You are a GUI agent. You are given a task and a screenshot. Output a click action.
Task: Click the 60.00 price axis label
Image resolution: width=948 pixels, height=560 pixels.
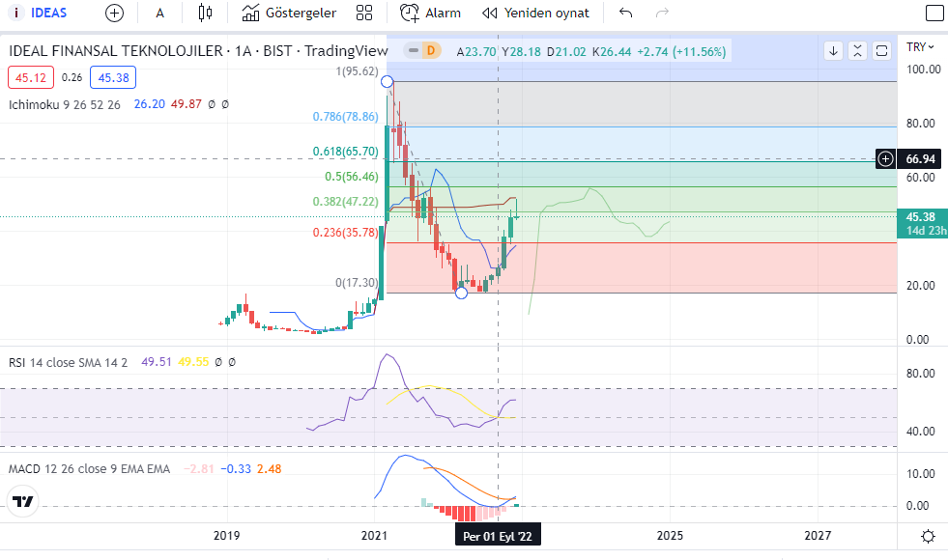(x=921, y=178)
